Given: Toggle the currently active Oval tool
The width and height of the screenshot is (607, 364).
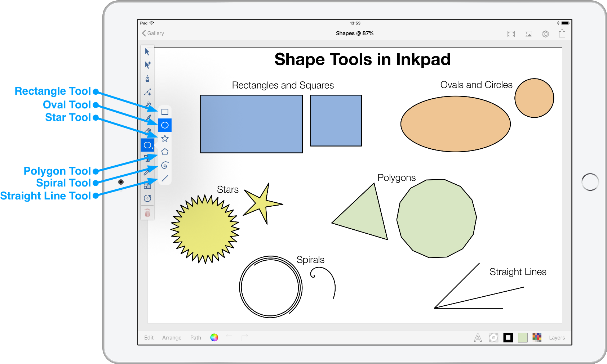Looking at the screenshot, I should tap(146, 145).
